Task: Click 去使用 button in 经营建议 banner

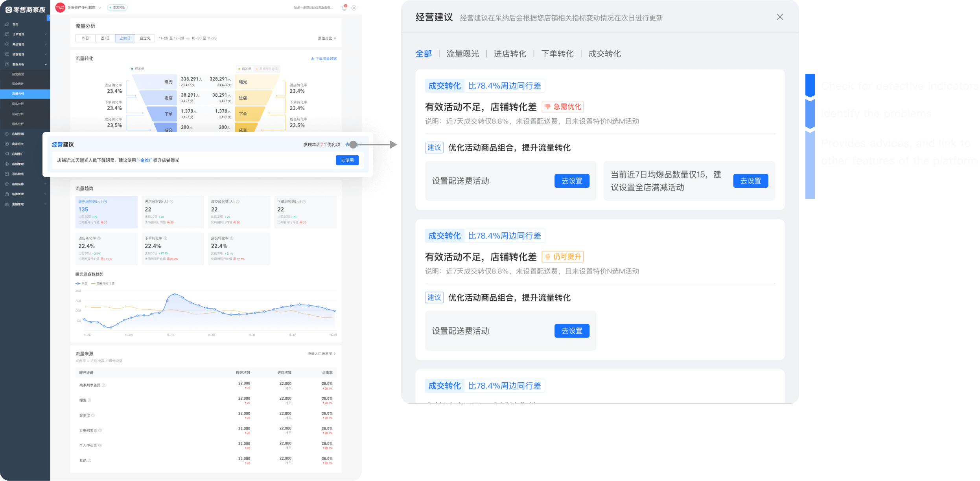Action: pyautogui.click(x=347, y=160)
